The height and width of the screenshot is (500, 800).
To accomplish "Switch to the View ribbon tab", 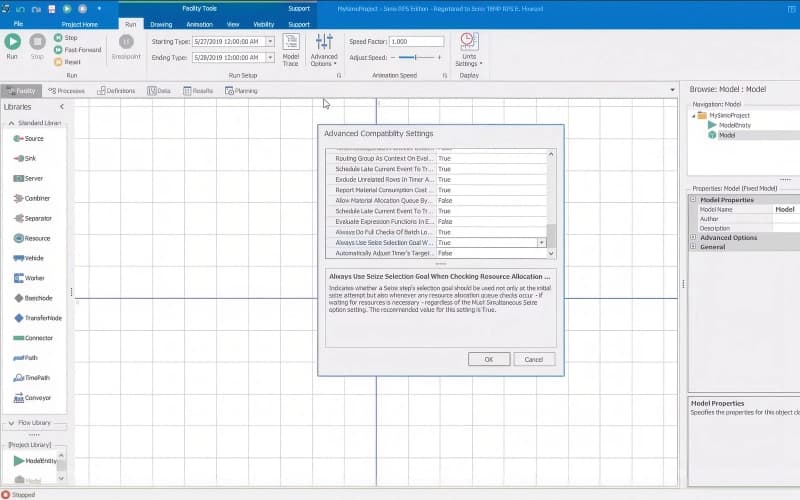I will coord(233,24).
